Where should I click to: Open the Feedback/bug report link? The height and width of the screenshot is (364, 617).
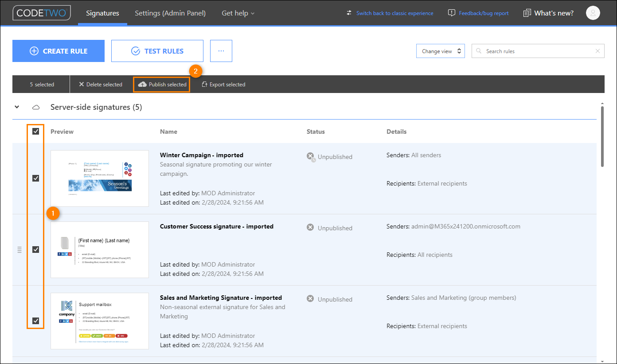pyautogui.click(x=484, y=13)
